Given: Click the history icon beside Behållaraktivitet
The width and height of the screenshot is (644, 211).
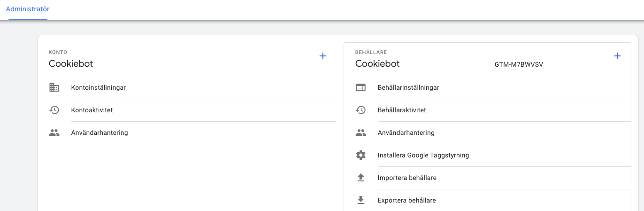Looking at the screenshot, I should click(360, 110).
